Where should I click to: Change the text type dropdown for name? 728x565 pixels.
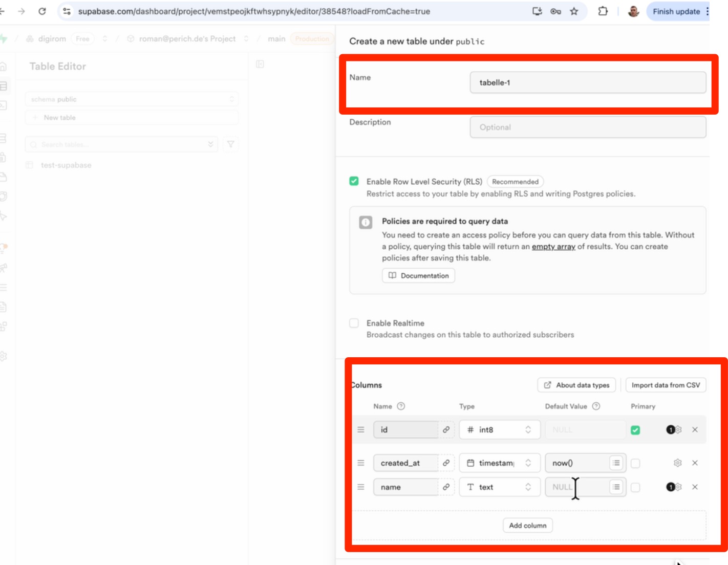coord(499,487)
